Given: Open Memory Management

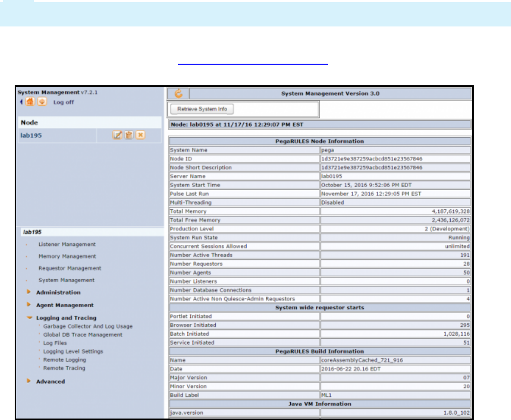Looking at the screenshot, I should coord(67,256).
